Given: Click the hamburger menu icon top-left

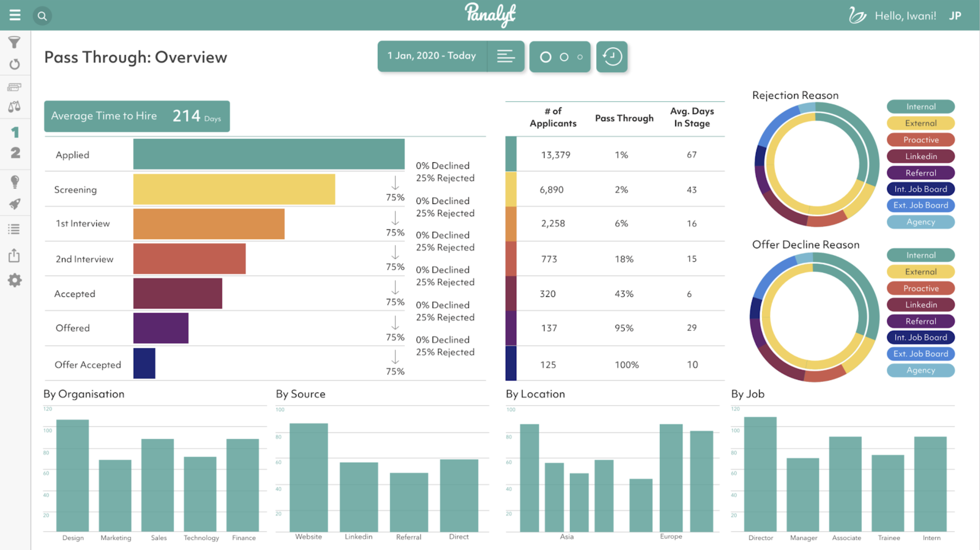Looking at the screenshot, I should click(15, 14).
